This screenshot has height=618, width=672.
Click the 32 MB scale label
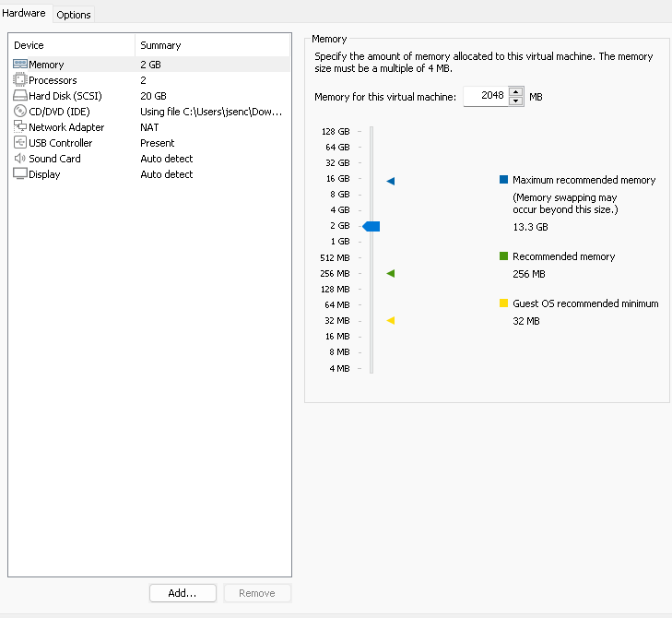(336, 321)
